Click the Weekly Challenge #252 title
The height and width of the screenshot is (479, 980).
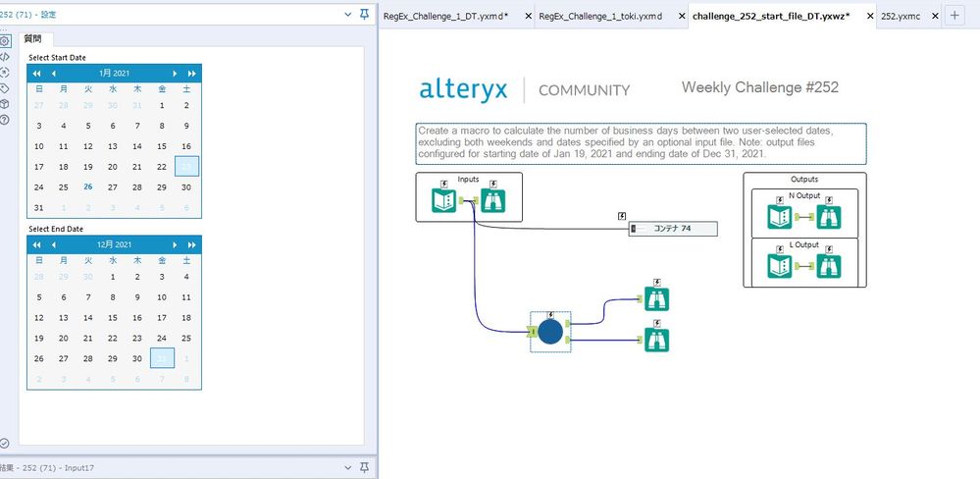point(760,87)
